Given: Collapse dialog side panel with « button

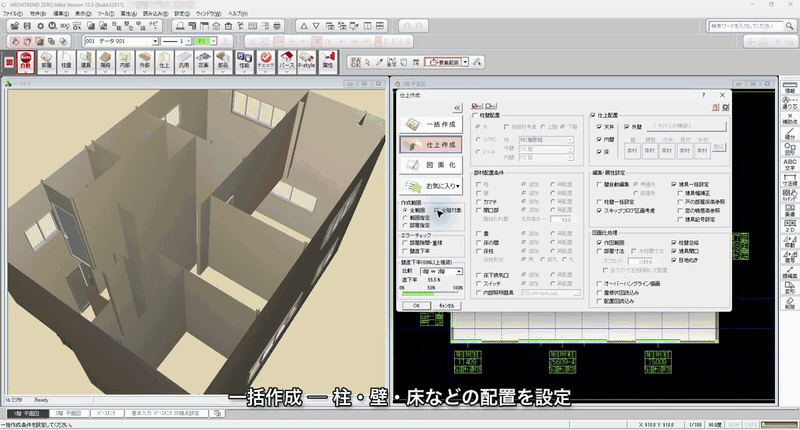Looking at the screenshot, I should [457, 108].
